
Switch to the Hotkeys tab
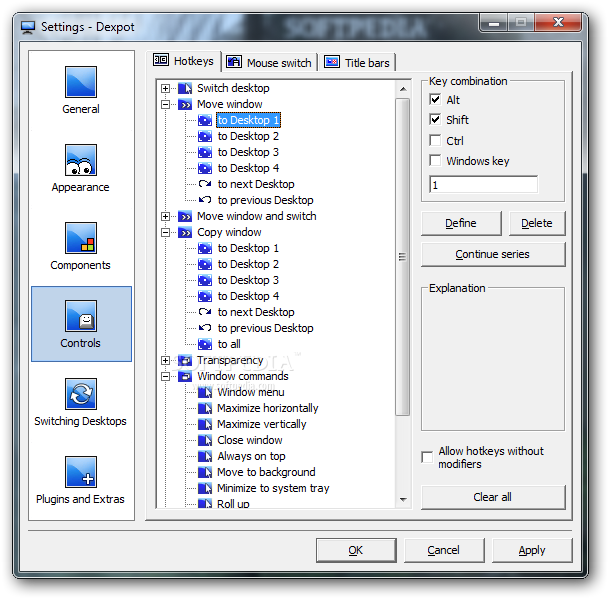click(183, 61)
